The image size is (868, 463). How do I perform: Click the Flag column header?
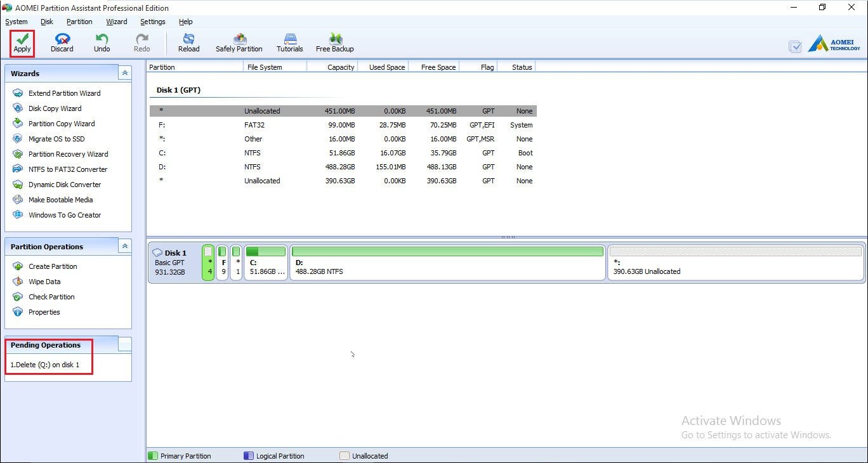(x=478, y=67)
